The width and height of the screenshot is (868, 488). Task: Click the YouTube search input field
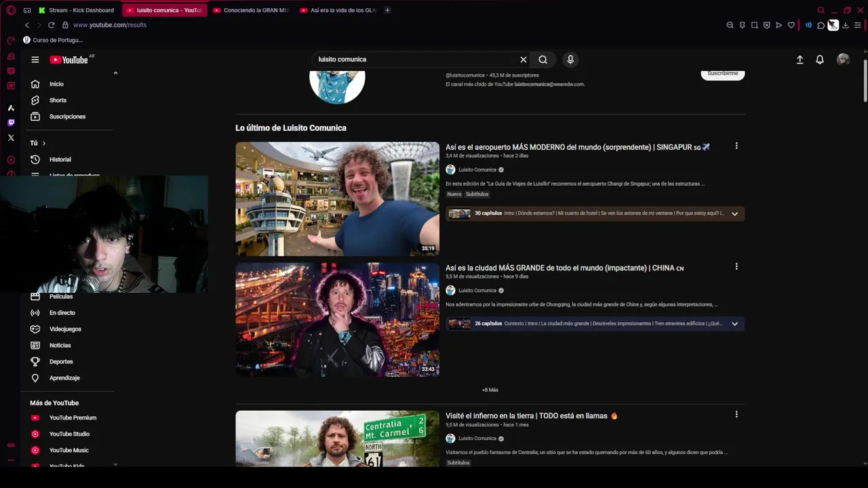pos(414,60)
